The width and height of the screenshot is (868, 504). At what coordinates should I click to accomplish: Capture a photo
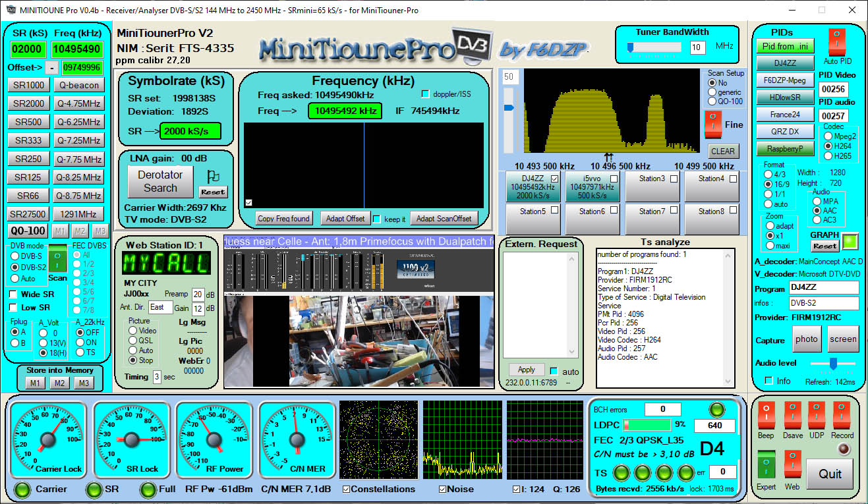806,339
